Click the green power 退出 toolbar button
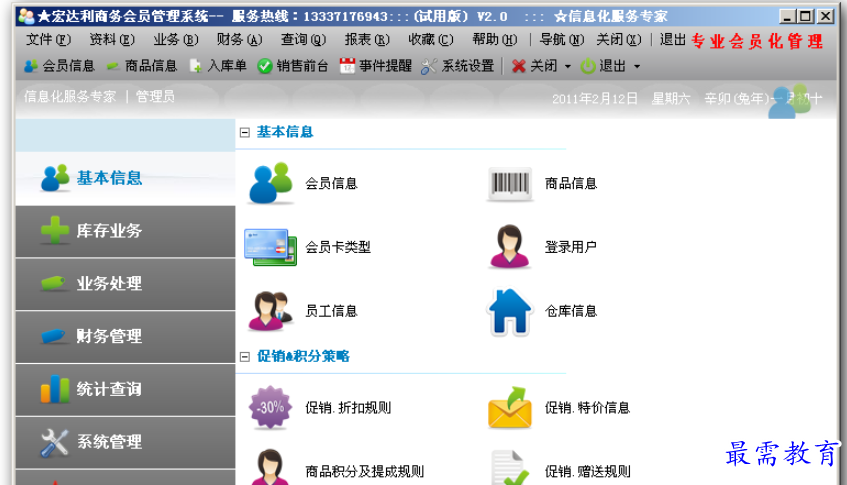 pos(603,66)
